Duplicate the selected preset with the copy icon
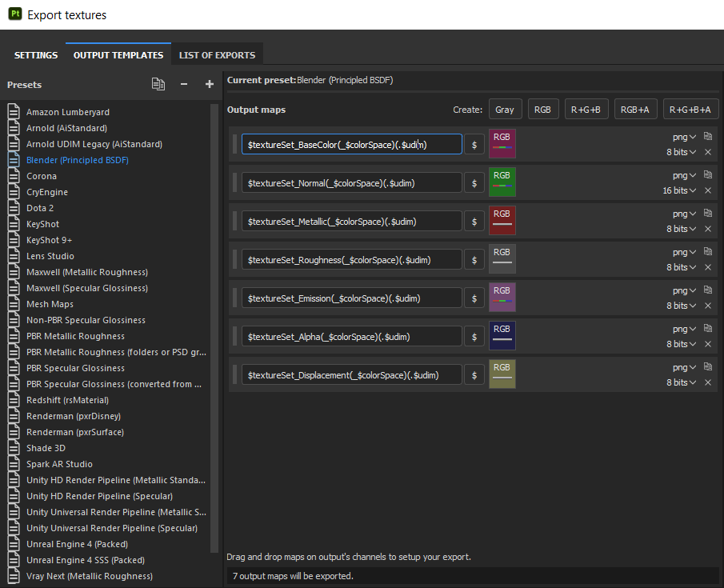 click(x=158, y=84)
